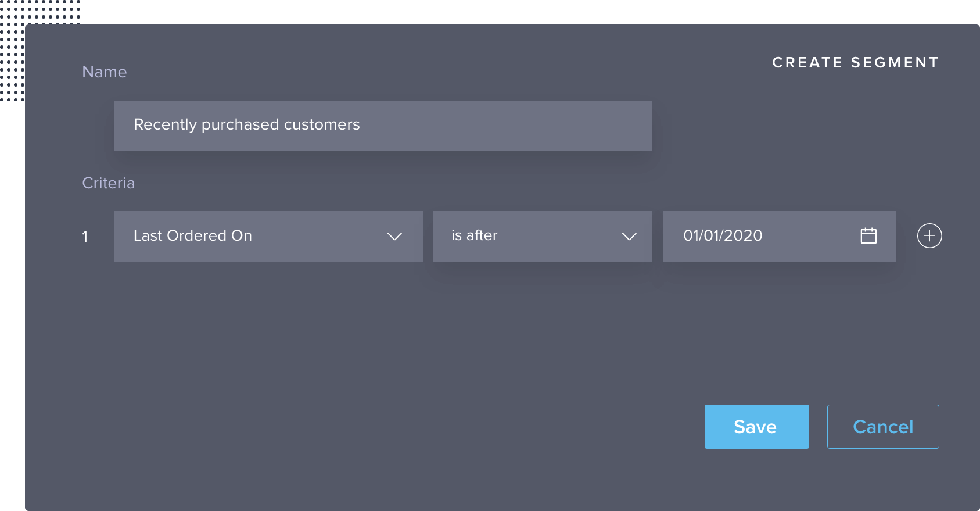Cancel the segment creation

tap(883, 427)
